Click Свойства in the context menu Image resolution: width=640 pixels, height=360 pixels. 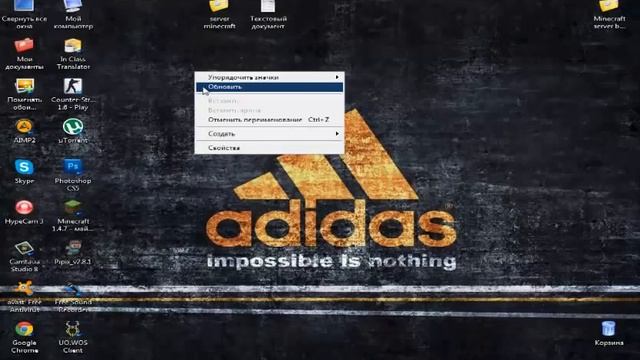269,148
